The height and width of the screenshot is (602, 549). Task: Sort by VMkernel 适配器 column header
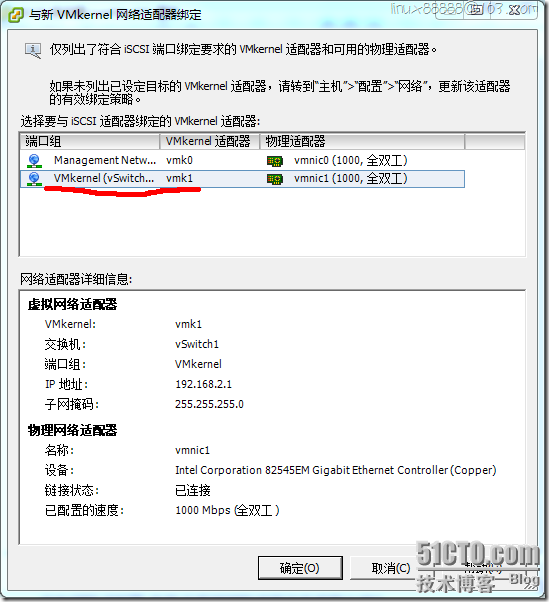[x=210, y=141]
